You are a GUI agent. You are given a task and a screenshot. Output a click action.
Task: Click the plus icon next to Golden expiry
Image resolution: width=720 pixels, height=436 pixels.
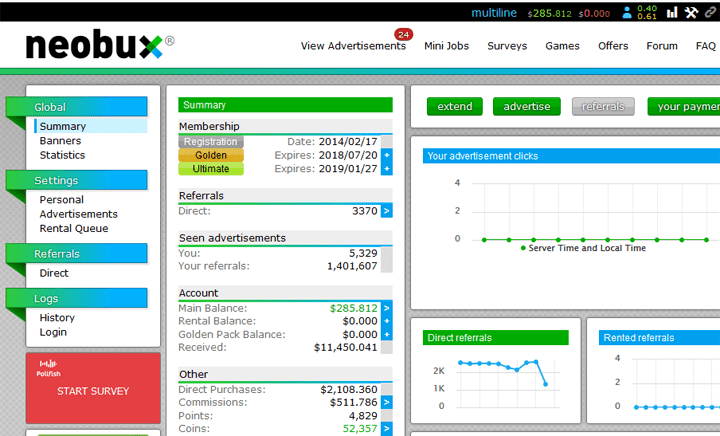coord(387,155)
